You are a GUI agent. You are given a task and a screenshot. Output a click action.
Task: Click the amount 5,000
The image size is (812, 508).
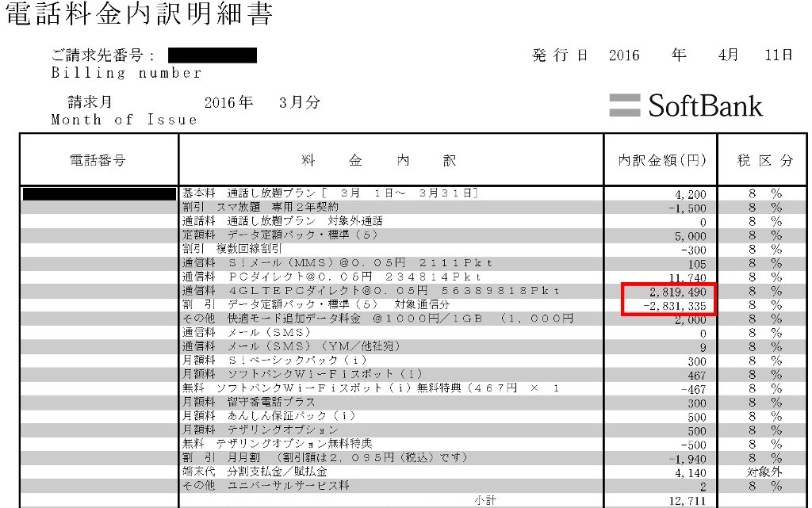691,236
